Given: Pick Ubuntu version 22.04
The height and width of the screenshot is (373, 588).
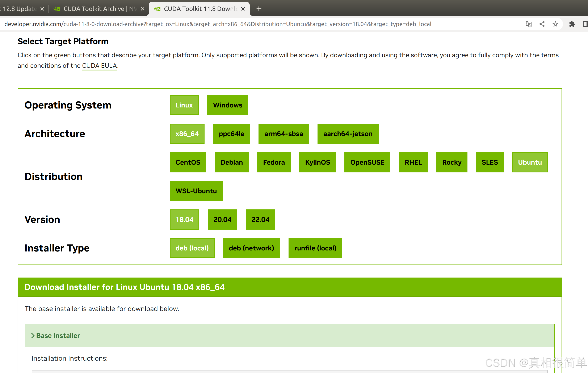Looking at the screenshot, I should click(x=260, y=220).
